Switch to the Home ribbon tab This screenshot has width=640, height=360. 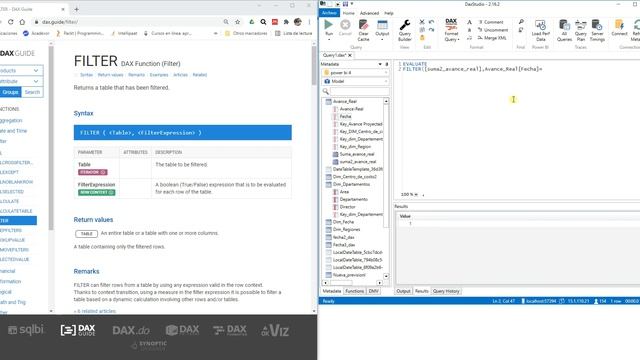pos(349,13)
